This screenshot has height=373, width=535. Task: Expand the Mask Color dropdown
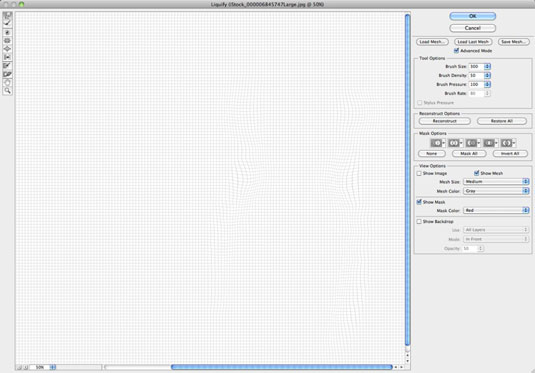(496, 210)
